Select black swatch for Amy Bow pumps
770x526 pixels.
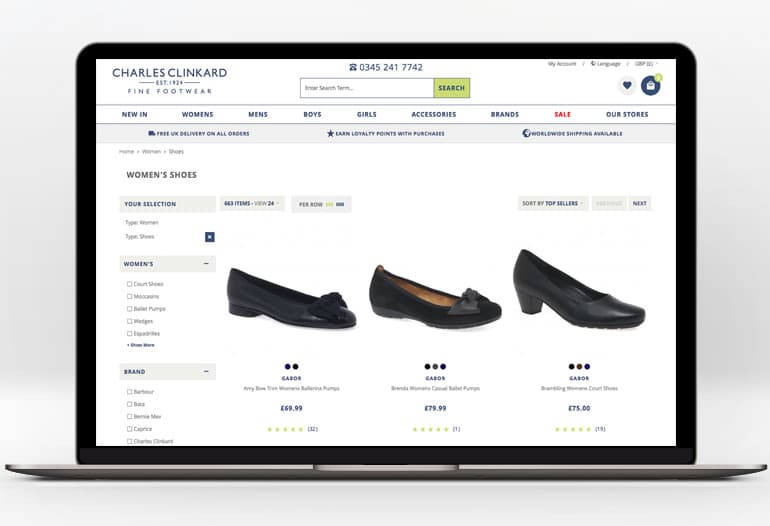pyautogui.click(x=296, y=366)
